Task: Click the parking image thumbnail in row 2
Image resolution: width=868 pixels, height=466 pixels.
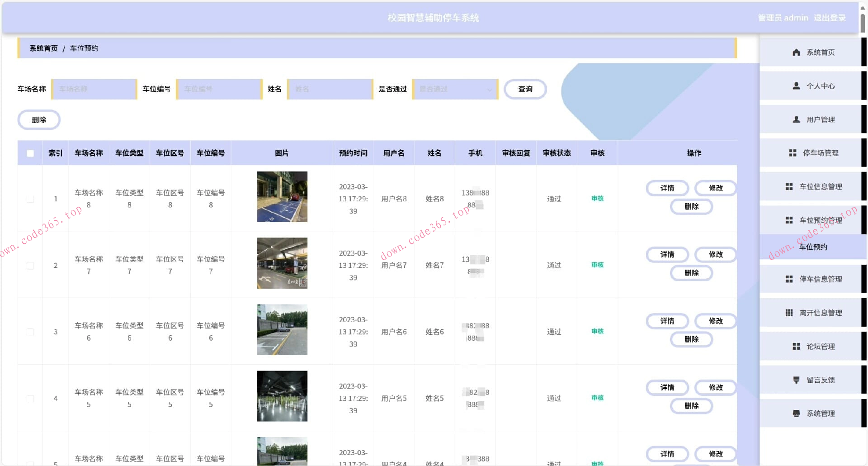Action: point(282,263)
